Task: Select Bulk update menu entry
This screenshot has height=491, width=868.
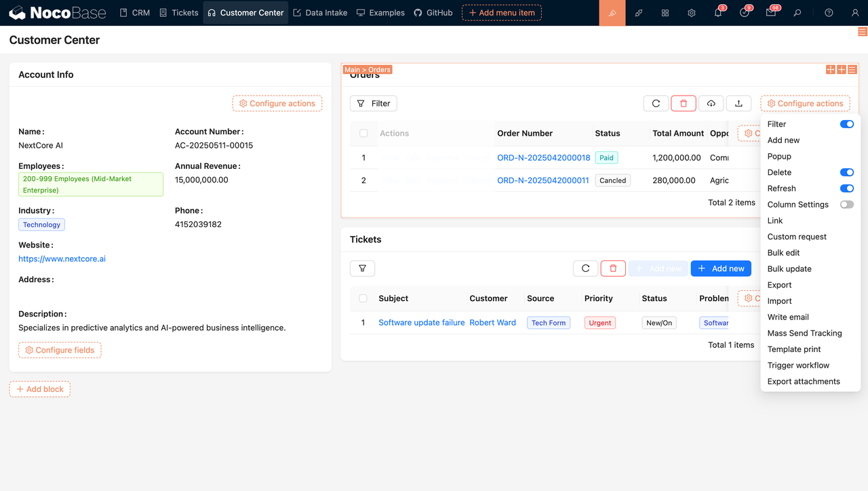Action: [x=810, y=269]
